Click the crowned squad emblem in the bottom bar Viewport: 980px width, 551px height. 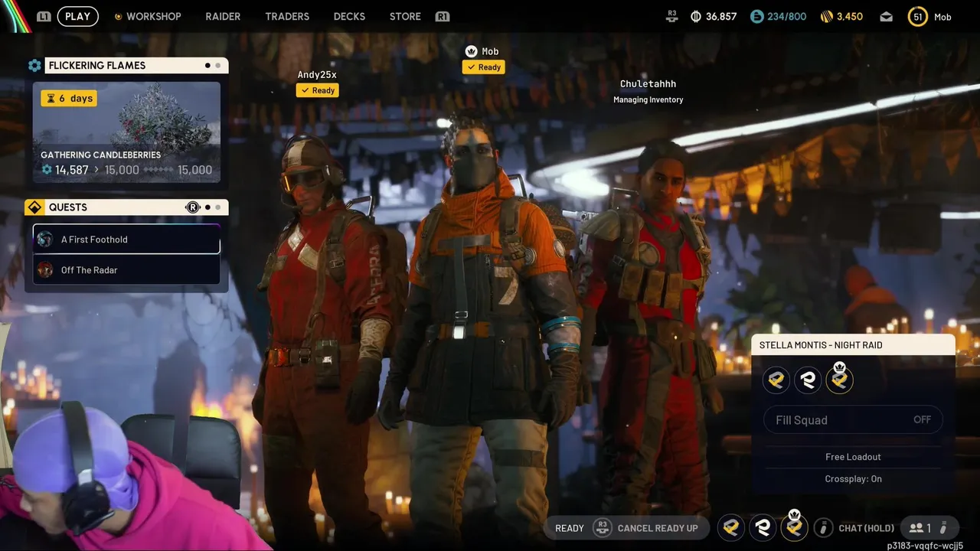[794, 527]
